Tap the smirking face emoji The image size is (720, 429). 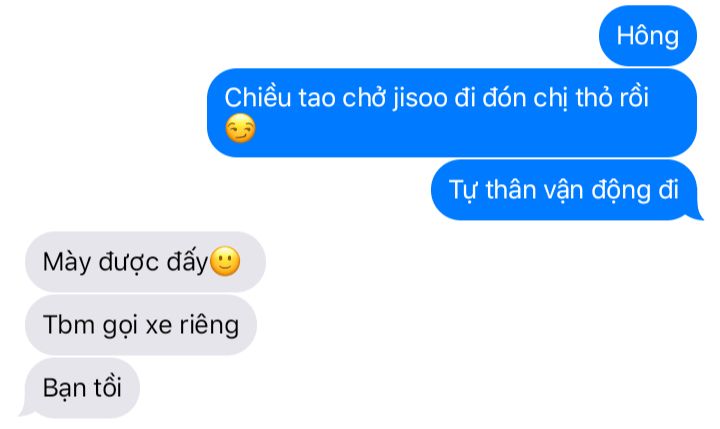(x=240, y=128)
